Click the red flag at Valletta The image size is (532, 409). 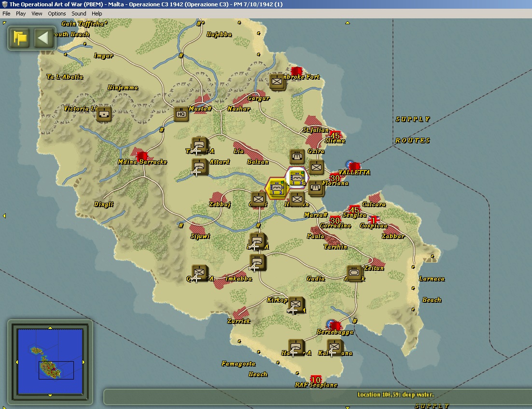point(354,167)
